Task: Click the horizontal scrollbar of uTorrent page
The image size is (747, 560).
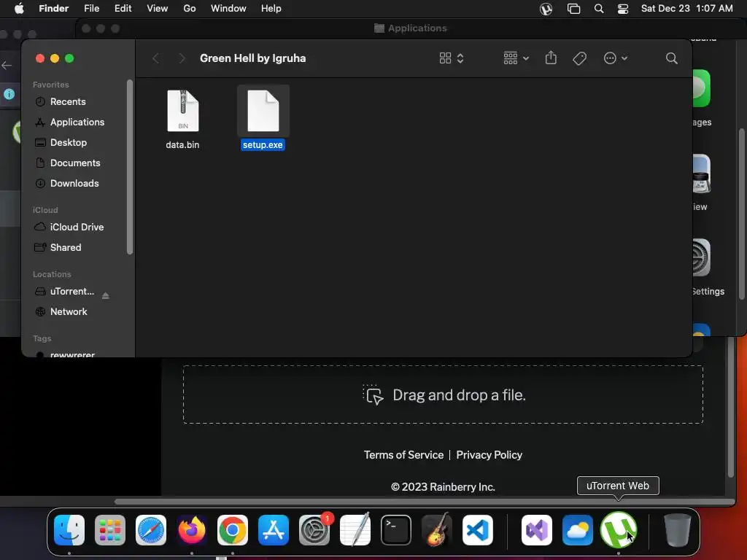Action: pyautogui.click(x=424, y=502)
